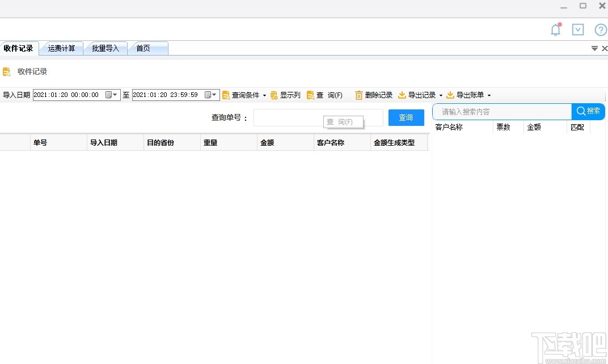The image size is (608, 364).
Task: Click the 收件记录 records icon above the toolbar
Action: 7,71
